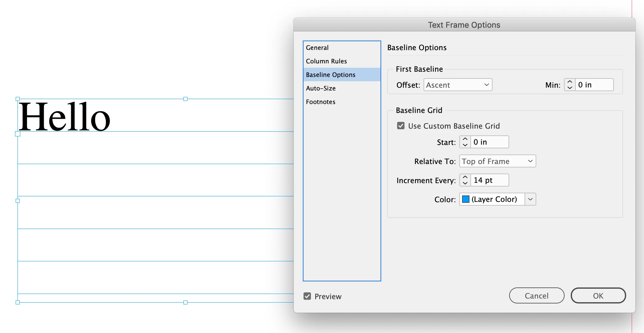Image resolution: width=644 pixels, height=333 pixels.
Task: Decrease the Increment Every value
Action: pyautogui.click(x=465, y=183)
